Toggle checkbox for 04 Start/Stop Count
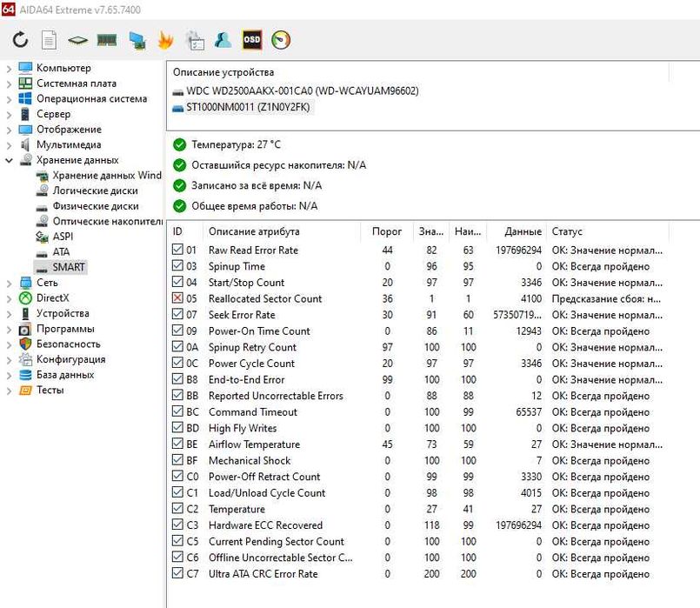 pos(177,282)
